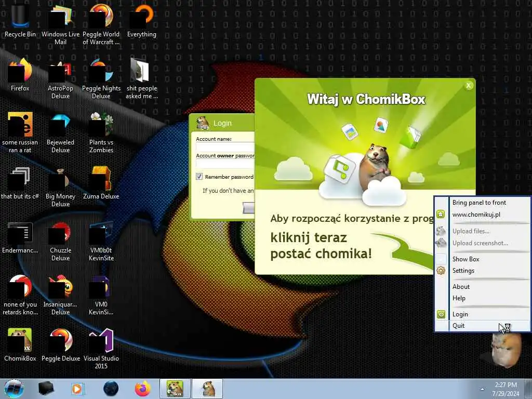Toggle the Remember password checkbox
The width and height of the screenshot is (532, 399).
pos(199,177)
